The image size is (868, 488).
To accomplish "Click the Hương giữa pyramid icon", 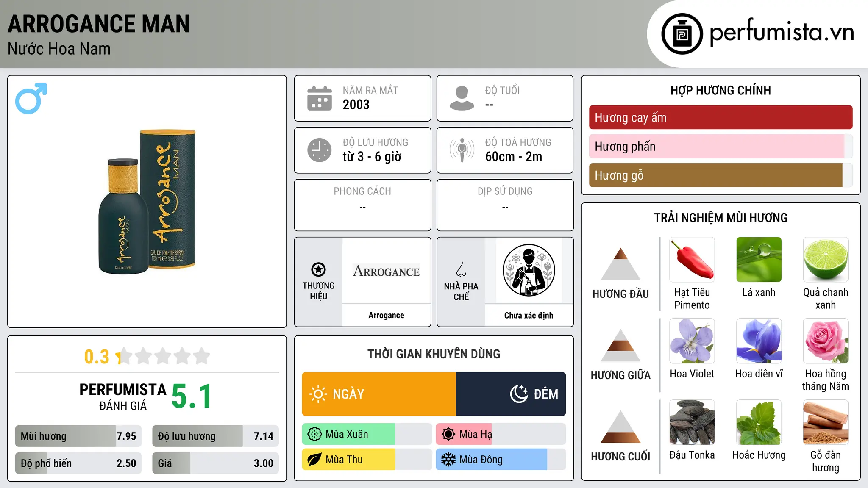I will click(620, 345).
